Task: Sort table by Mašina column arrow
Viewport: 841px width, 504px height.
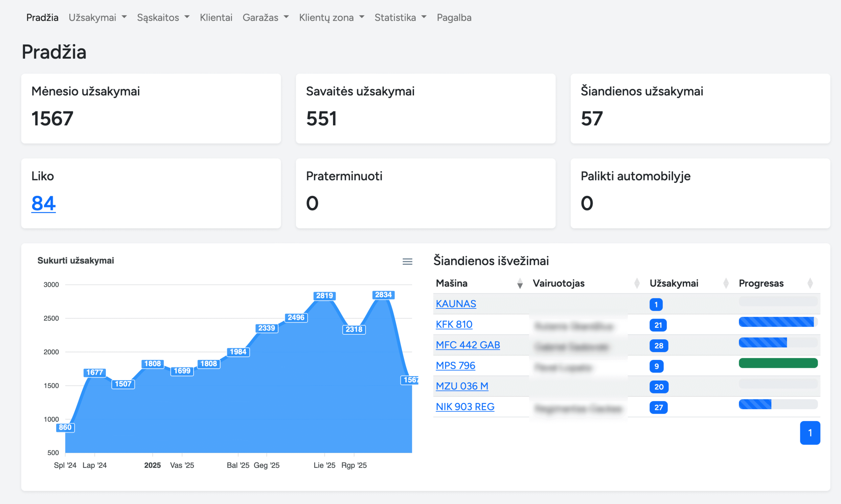Action: (519, 283)
